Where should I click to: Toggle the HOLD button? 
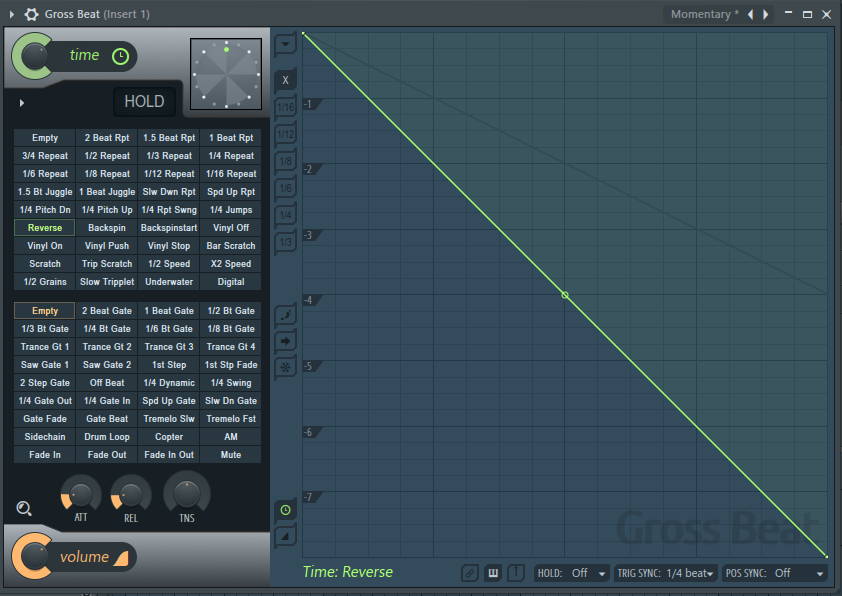(144, 101)
